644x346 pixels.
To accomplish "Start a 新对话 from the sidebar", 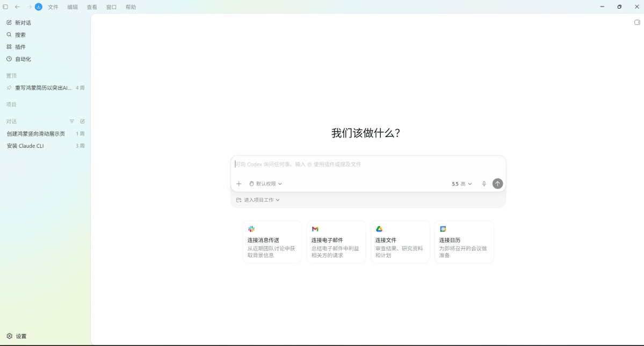I will (45, 23).
